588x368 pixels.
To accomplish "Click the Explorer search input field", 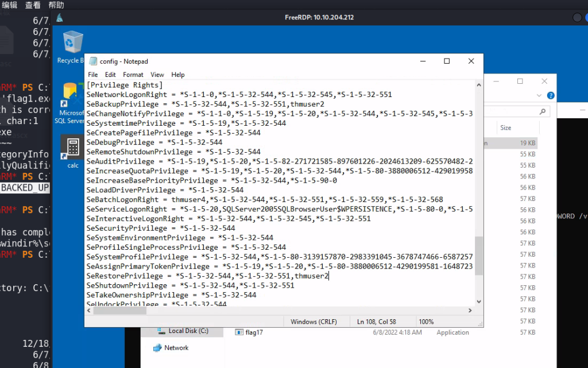I will pos(517,112).
